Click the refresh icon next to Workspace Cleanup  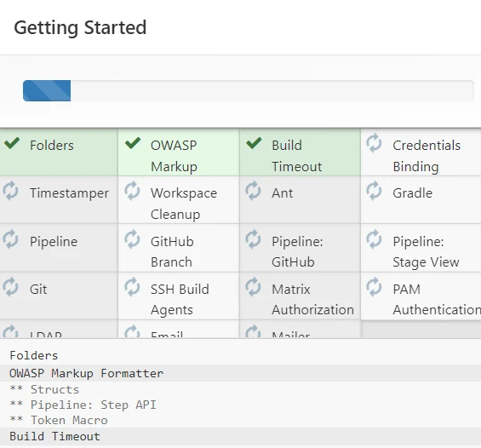pos(132,191)
